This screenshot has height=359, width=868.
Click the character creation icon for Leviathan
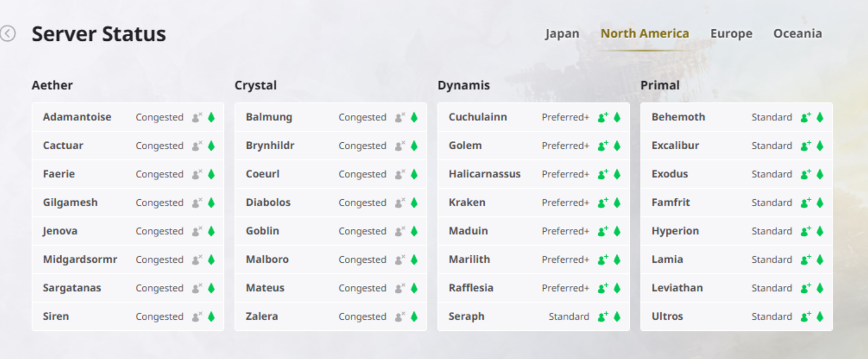[806, 288]
